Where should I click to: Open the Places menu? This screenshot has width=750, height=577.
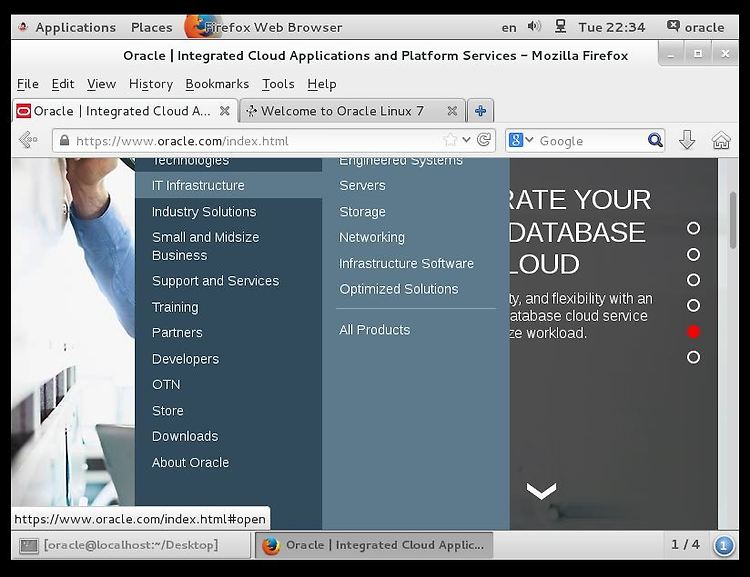(152, 27)
